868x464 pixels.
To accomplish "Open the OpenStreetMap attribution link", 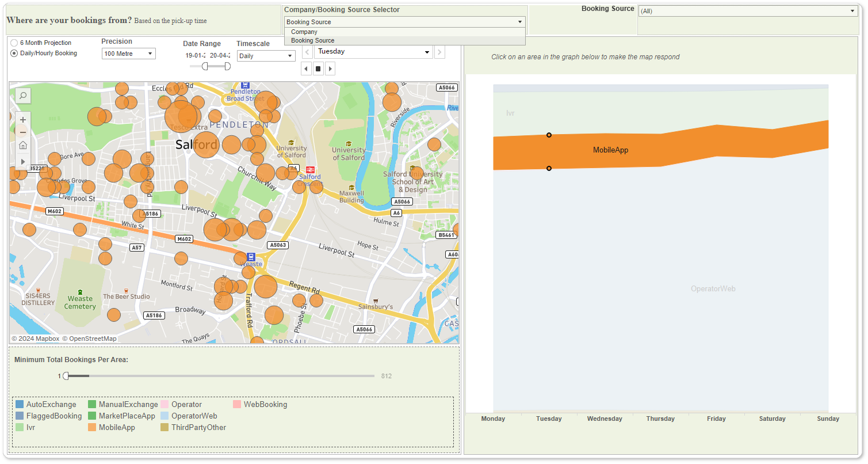I will click(89, 339).
